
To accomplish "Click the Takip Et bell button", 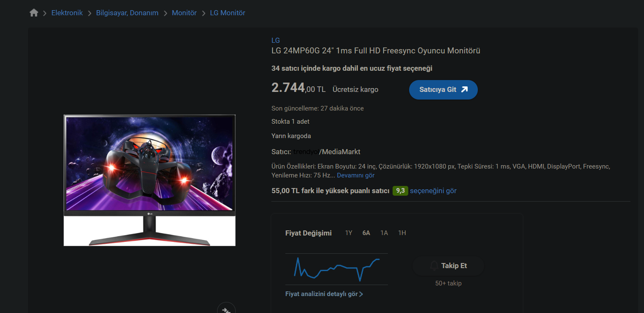I will [448, 266].
